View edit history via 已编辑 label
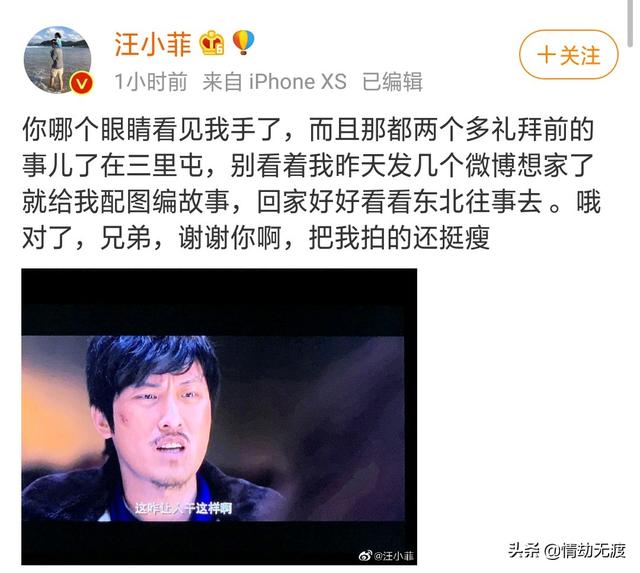 tap(392, 82)
